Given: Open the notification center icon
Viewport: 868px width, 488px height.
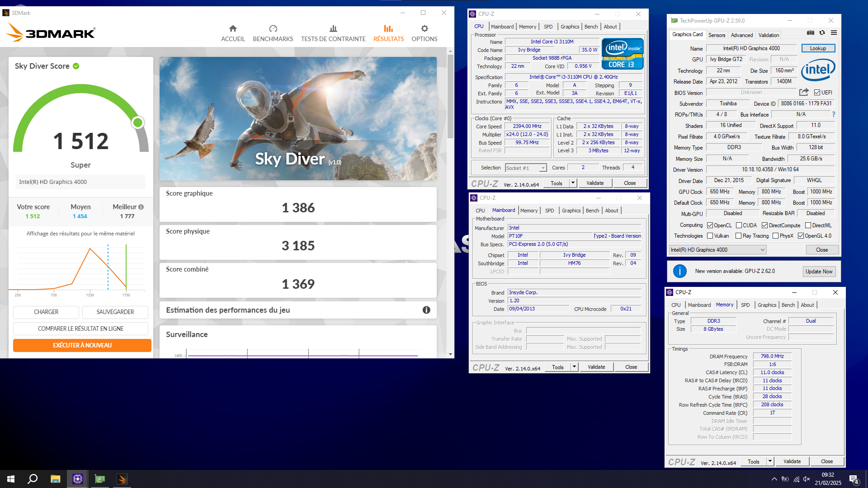Looking at the screenshot, I should 854,479.
